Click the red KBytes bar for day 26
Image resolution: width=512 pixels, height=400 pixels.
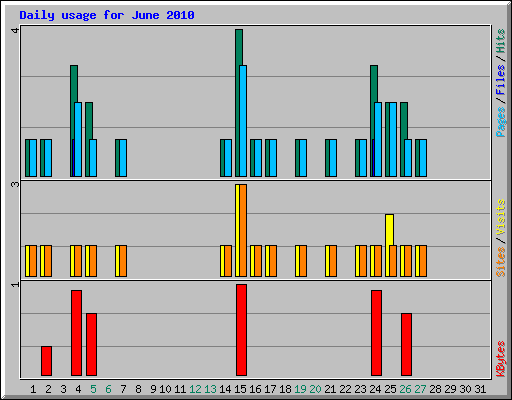click(x=406, y=344)
